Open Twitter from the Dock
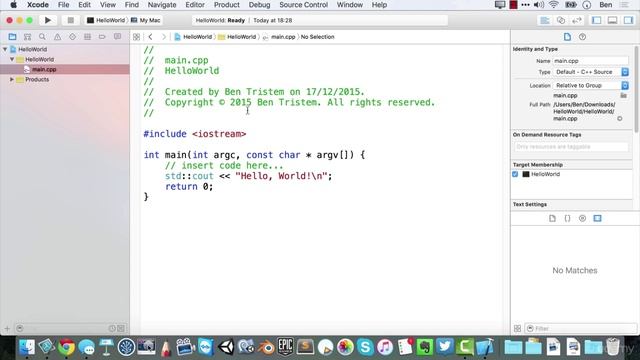 444,347
